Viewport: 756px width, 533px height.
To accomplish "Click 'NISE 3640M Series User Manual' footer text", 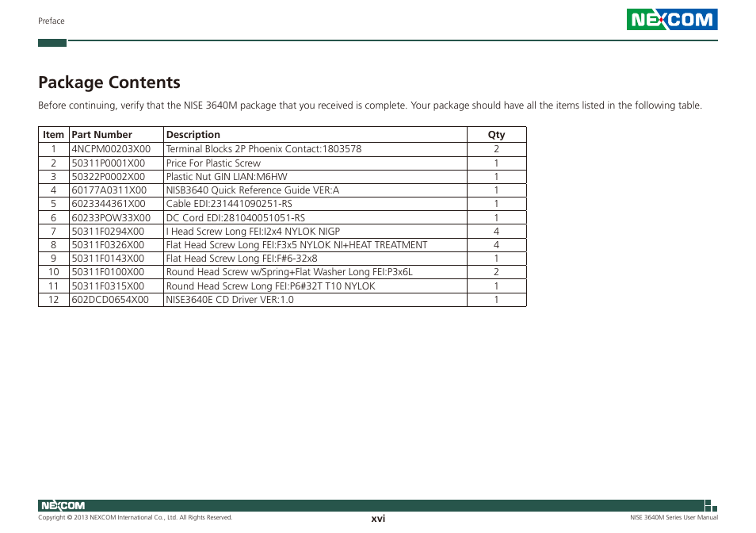I will coord(674,517).
